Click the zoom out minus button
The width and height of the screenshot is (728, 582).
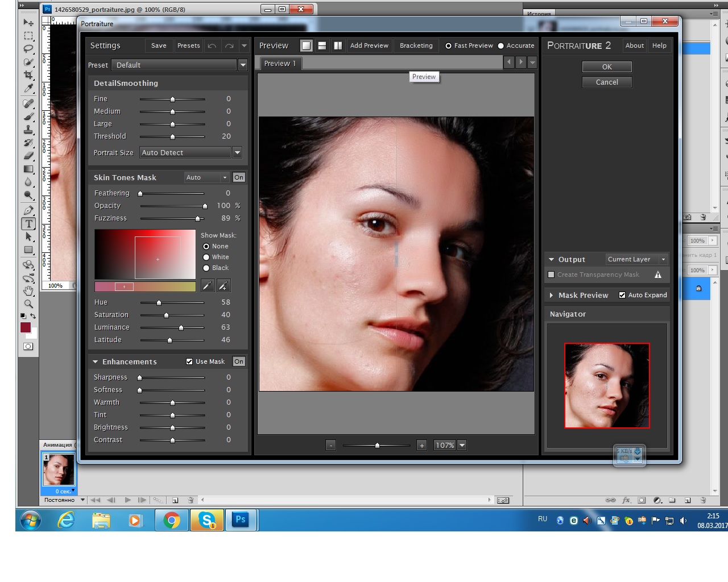(331, 445)
